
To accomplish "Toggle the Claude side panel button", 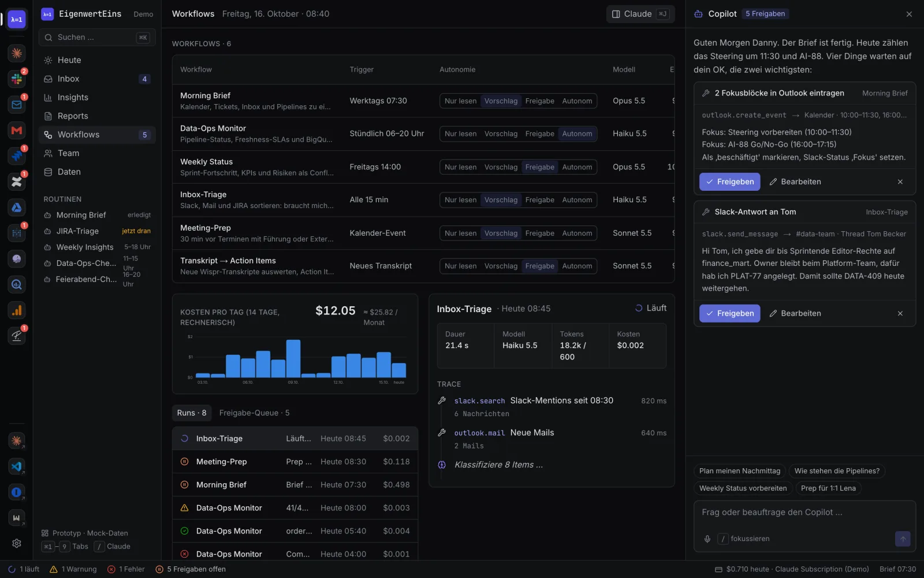I will (640, 14).
